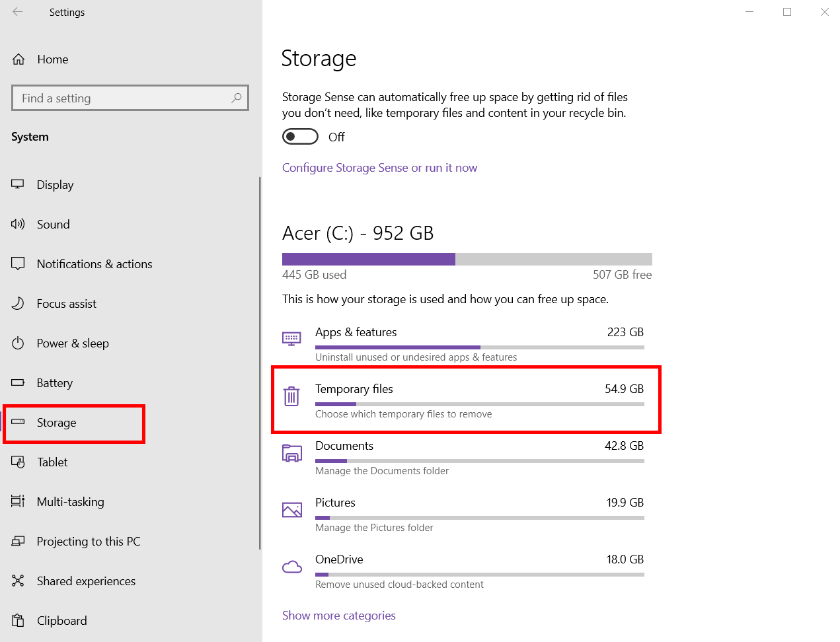Open Battery settings

[x=131, y=383]
